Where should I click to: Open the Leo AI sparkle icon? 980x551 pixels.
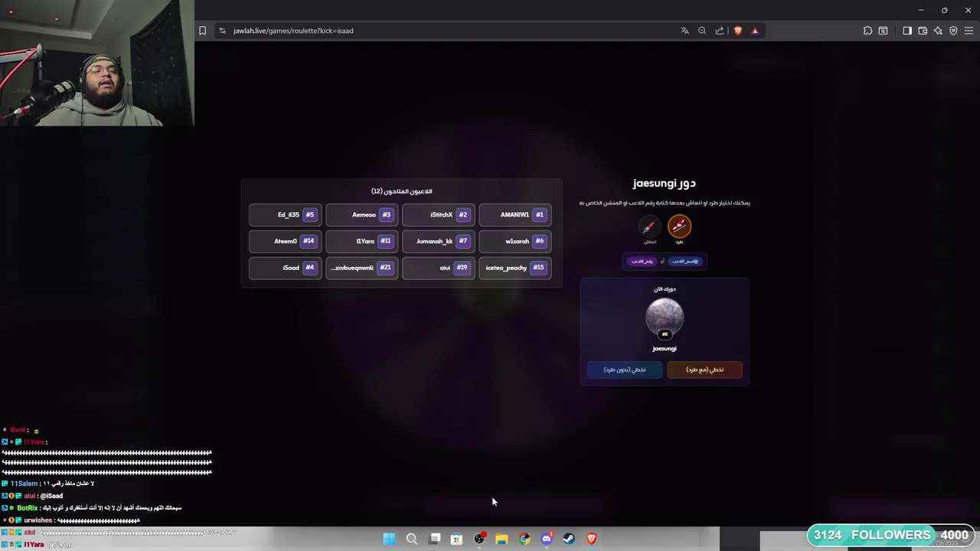tap(938, 31)
